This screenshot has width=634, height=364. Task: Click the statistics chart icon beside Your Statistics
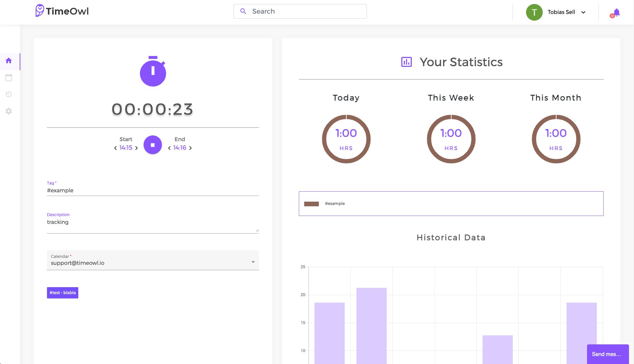point(406,62)
